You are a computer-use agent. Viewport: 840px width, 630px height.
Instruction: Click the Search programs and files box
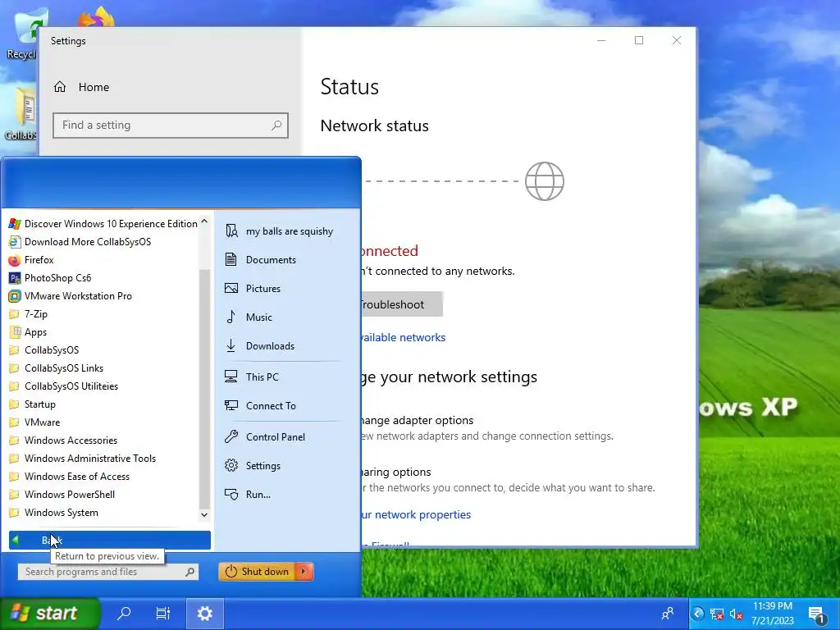coord(107,572)
